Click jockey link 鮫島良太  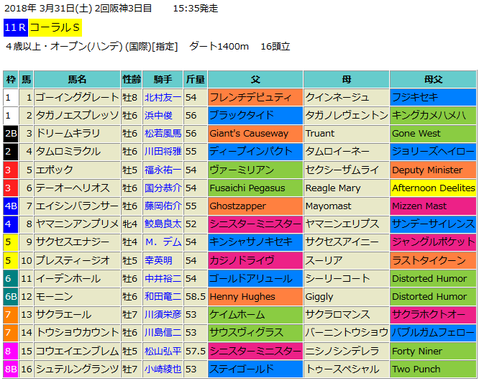(163, 224)
